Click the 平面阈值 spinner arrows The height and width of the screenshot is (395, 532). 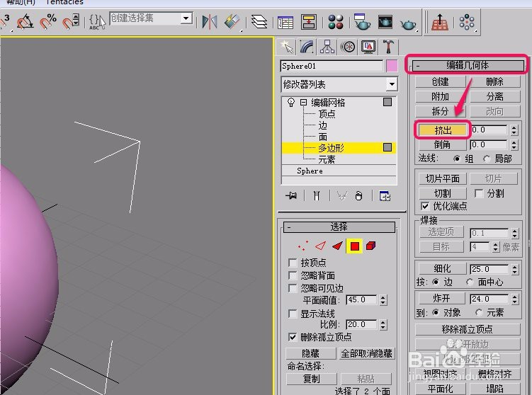[383, 299]
